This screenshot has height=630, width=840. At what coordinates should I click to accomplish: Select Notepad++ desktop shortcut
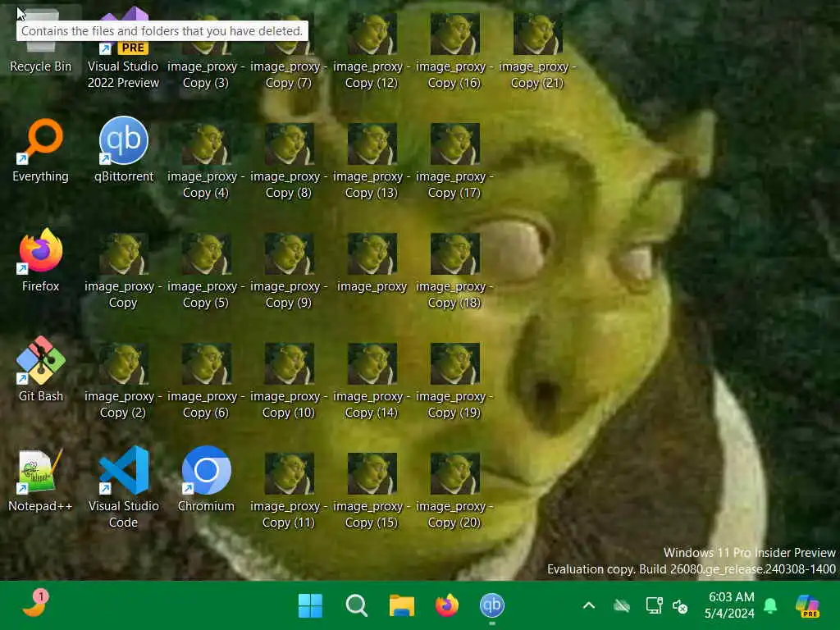pos(41,481)
